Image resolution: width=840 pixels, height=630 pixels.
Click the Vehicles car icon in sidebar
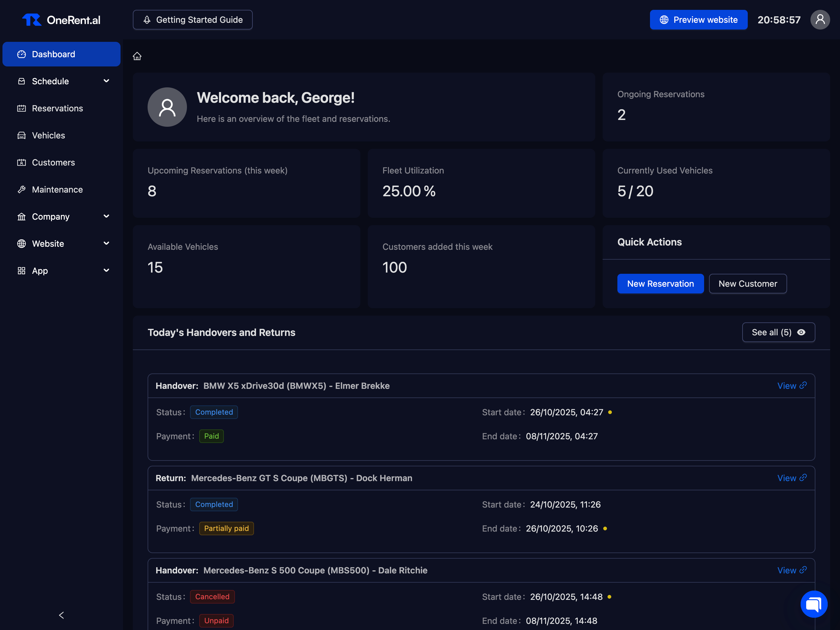pos(22,135)
